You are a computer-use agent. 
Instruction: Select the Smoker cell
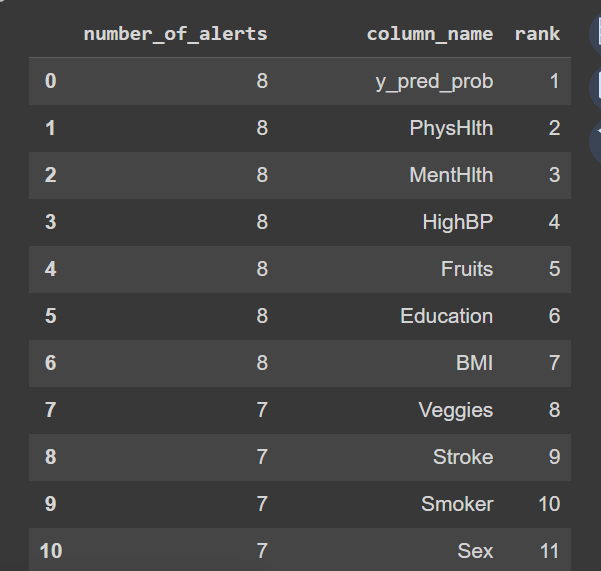click(456, 504)
